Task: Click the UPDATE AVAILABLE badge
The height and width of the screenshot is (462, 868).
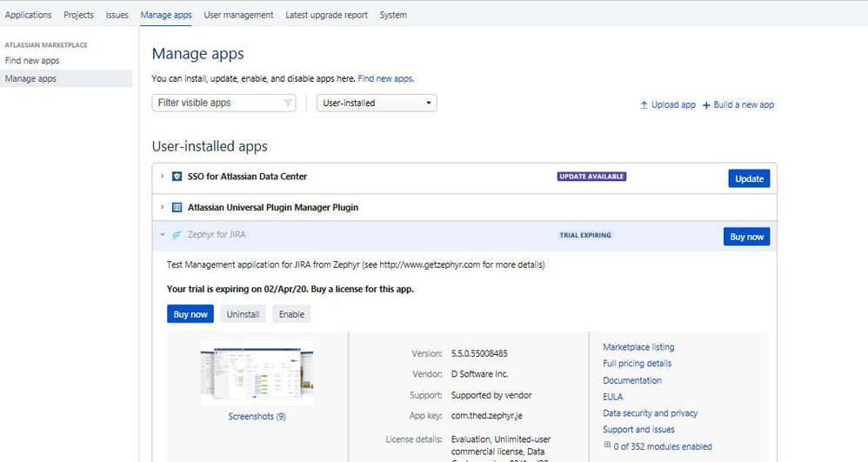Action: point(591,177)
